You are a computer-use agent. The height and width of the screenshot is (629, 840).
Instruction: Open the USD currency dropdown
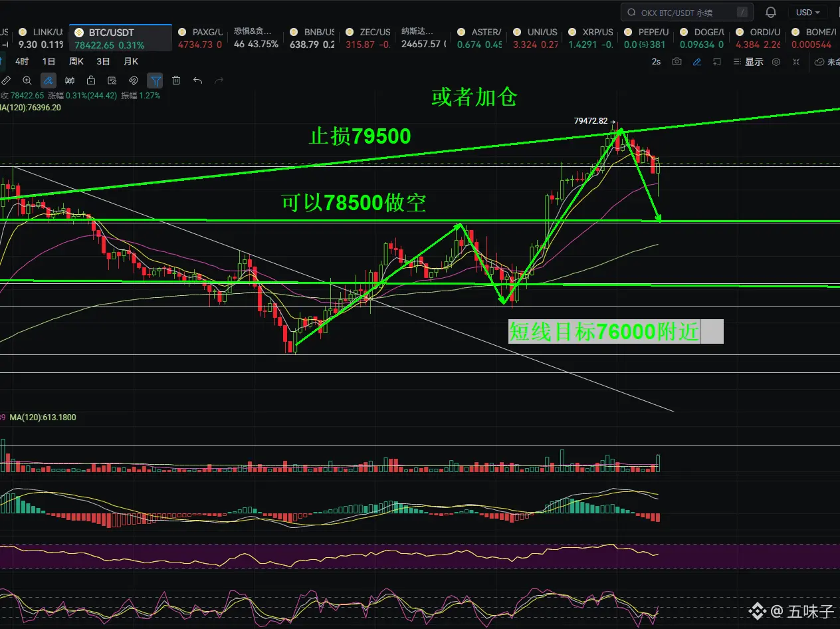808,12
